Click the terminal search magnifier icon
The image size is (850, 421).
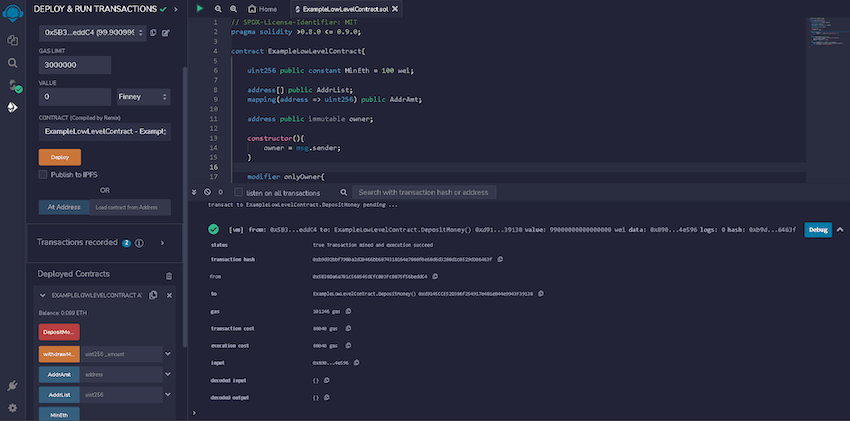click(x=344, y=192)
